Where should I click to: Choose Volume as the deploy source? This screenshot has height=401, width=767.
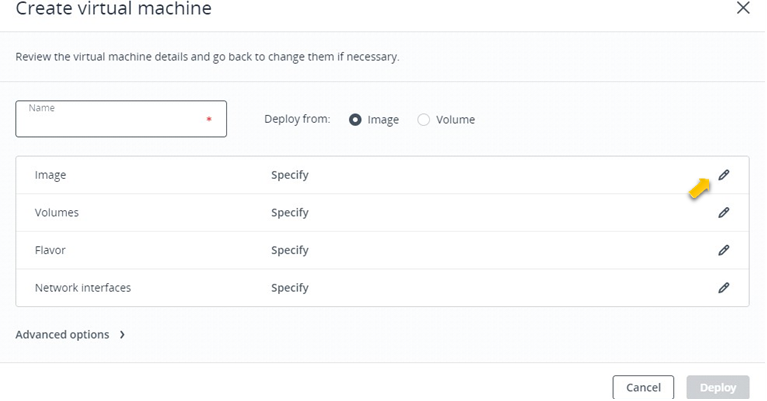point(424,120)
